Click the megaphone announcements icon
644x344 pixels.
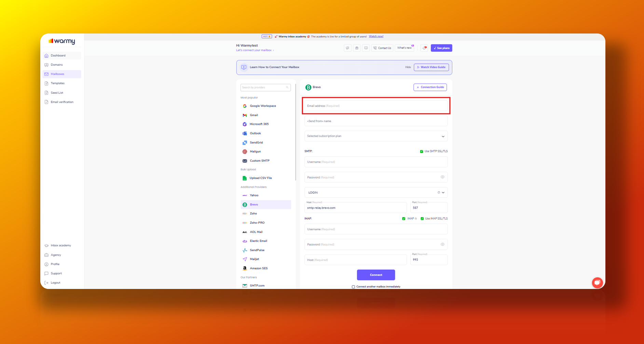tap(347, 48)
